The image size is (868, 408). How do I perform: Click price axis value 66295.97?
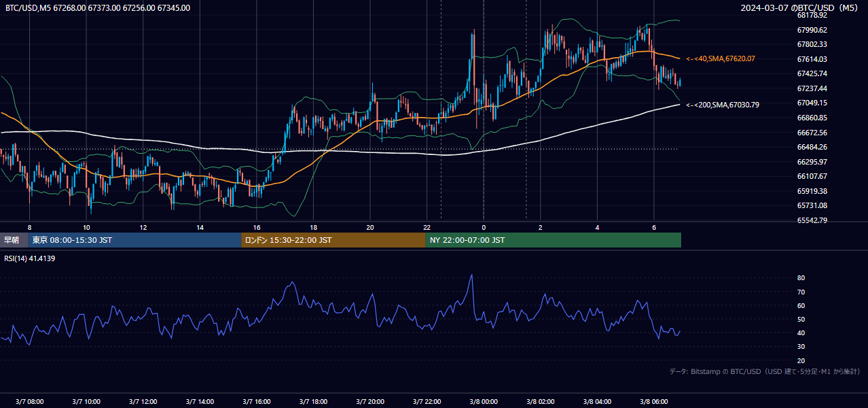[x=812, y=162]
